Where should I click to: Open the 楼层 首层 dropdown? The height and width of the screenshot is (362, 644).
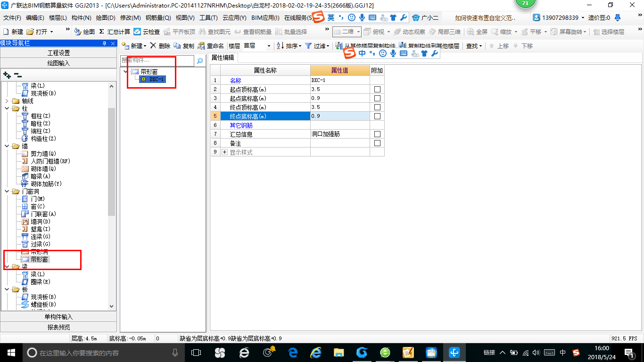pyautogui.click(x=269, y=46)
